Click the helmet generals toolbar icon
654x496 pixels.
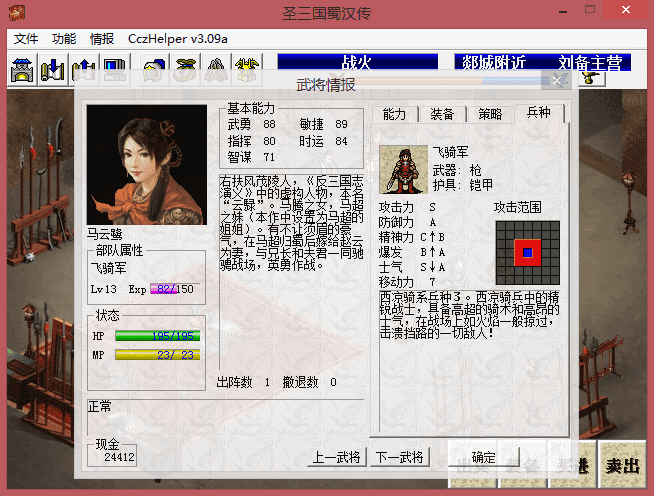click(x=154, y=69)
